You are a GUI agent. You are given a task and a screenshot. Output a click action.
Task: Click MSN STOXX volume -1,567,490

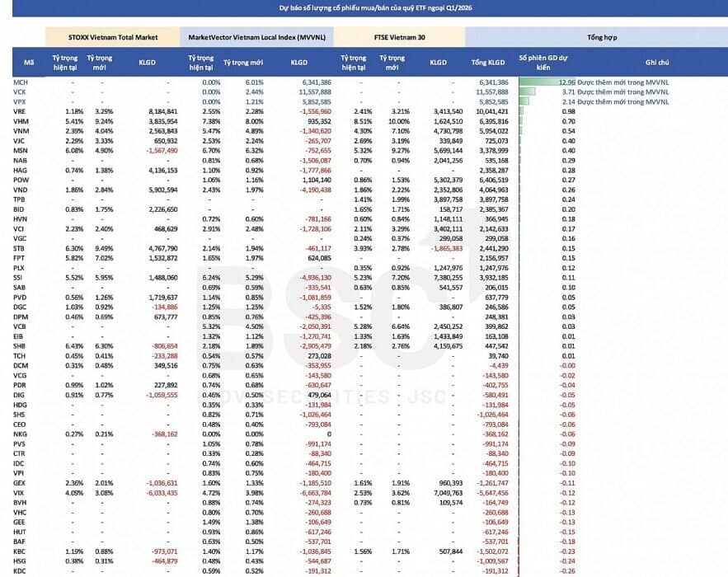[x=162, y=150]
